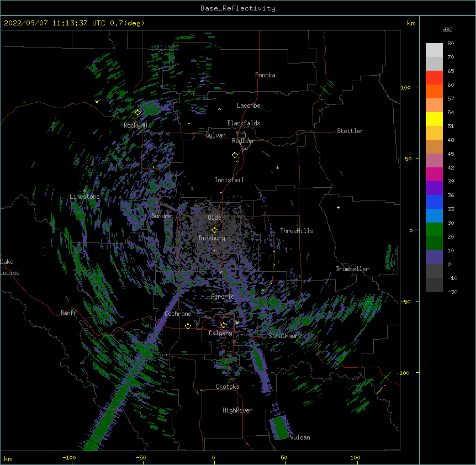Click the Limestone label
The width and height of the screenshot is (476, 465).
pyautogui.click(x=84, y=197)
